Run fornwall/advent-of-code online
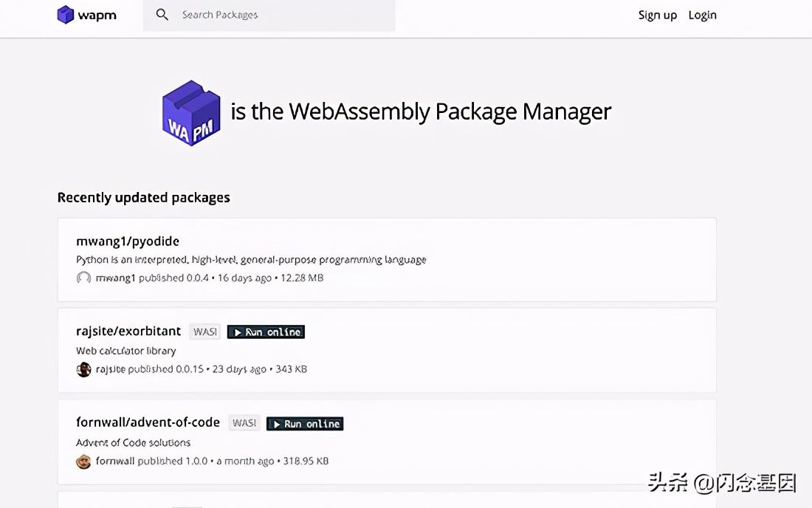This screenshot has height=508, width=812. 304,423
